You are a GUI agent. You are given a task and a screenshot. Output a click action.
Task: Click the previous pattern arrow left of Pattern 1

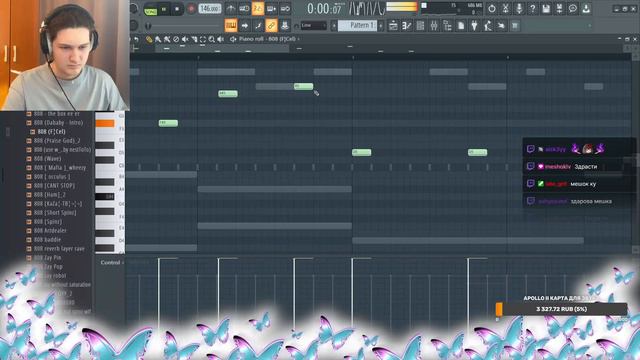(x=333, y=26)
